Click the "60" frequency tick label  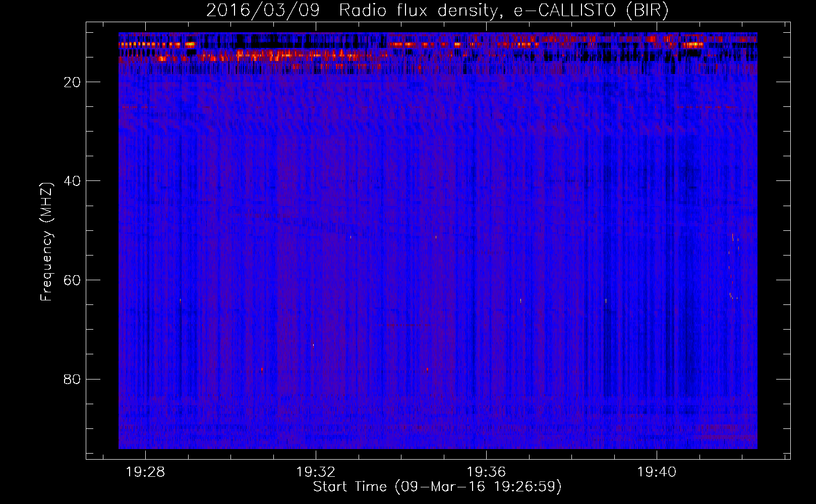tap(72, 280)
